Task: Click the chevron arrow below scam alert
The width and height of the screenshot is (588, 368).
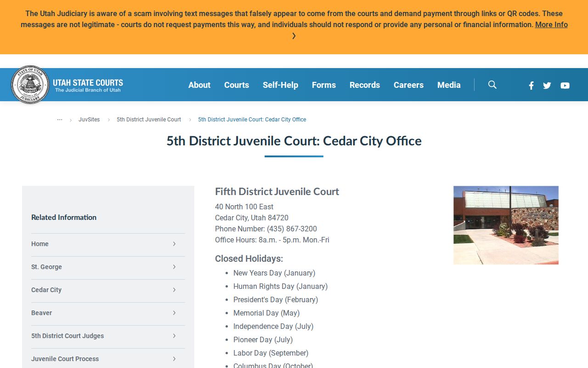Action: pyautogui.click(x=294, y=36)
